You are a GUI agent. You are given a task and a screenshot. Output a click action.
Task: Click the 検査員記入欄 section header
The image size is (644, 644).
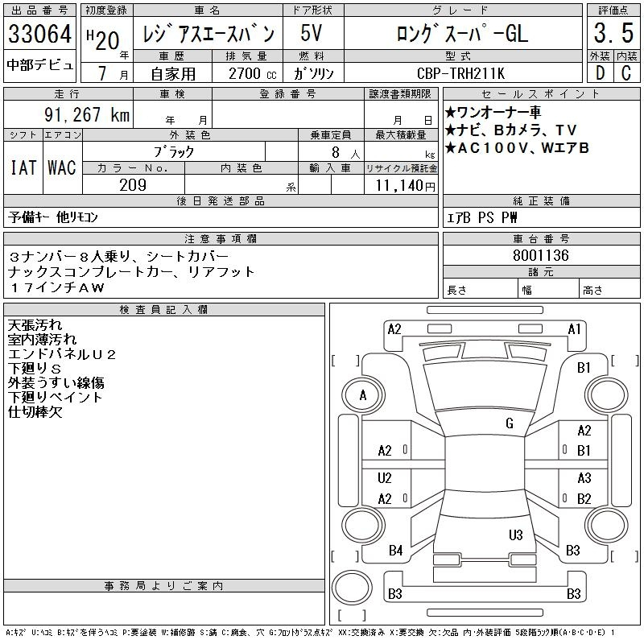click(164, 310)
